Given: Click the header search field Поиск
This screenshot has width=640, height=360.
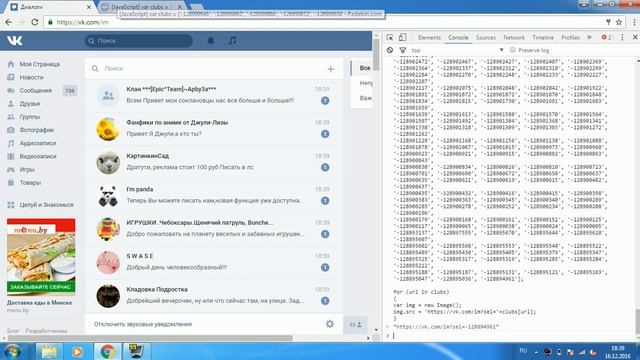Looking at the screenshot, I should [x=139, y=41].
